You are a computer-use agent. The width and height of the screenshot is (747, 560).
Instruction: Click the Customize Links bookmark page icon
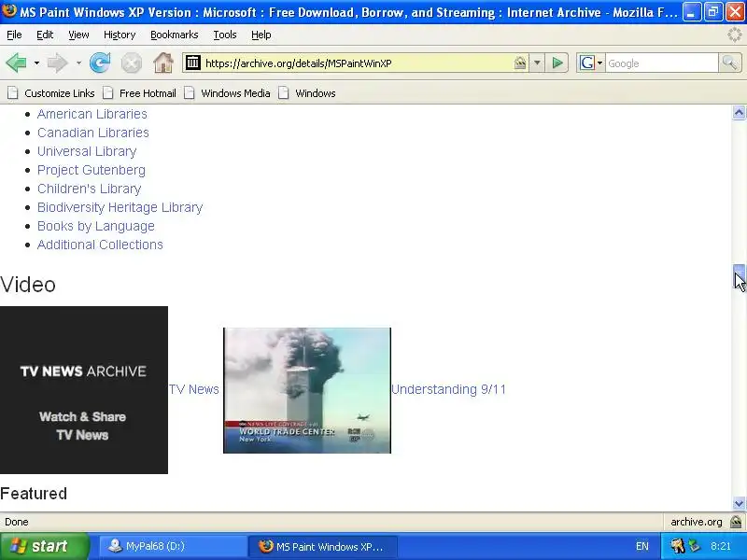click(13, 92)
